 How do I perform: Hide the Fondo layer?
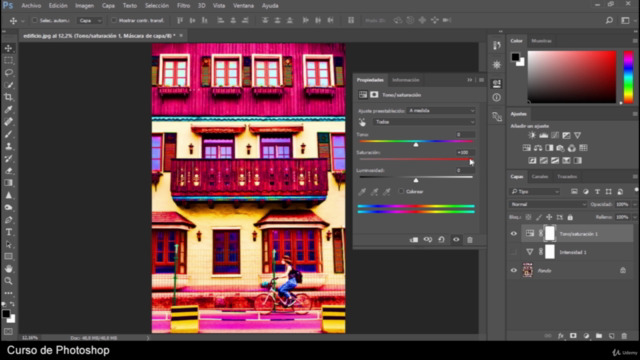coord(513,270)
